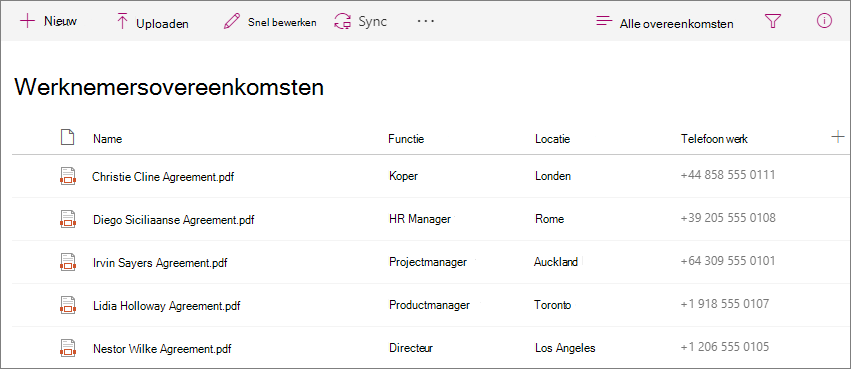Click the filter funnel icon
Screen dimensions: 851x369
coord(772,22)
